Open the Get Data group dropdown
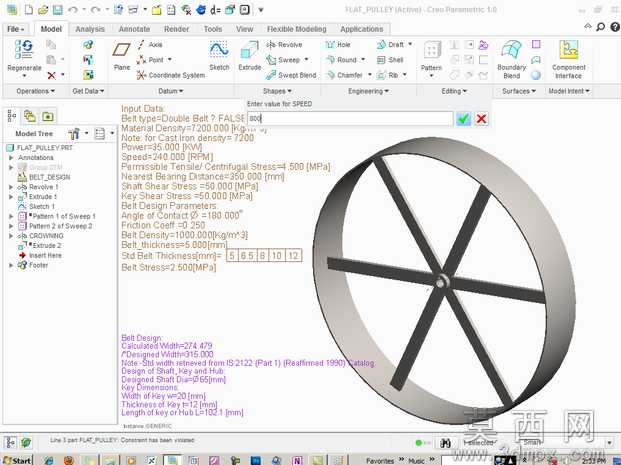The width and height of the screenshot is (621, 465). (88, 91)
